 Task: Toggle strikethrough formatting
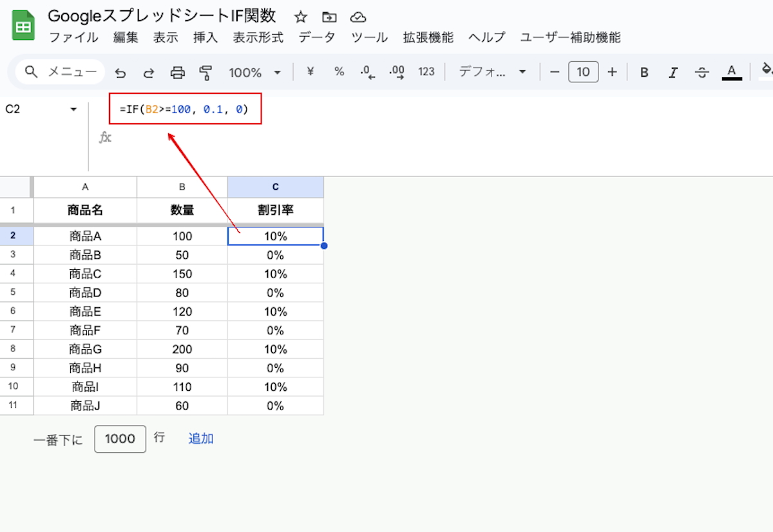(702, 72)
